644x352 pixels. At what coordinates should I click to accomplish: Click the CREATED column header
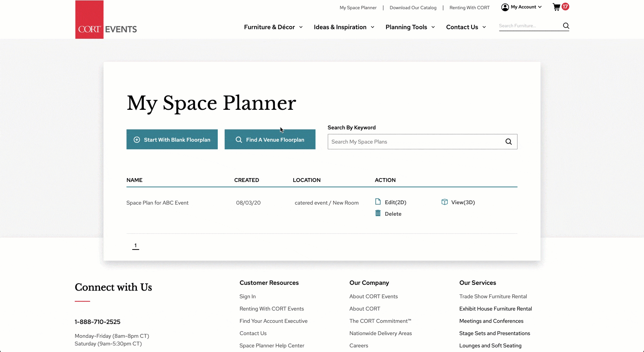pyautogui.click(x=246, y=180)
